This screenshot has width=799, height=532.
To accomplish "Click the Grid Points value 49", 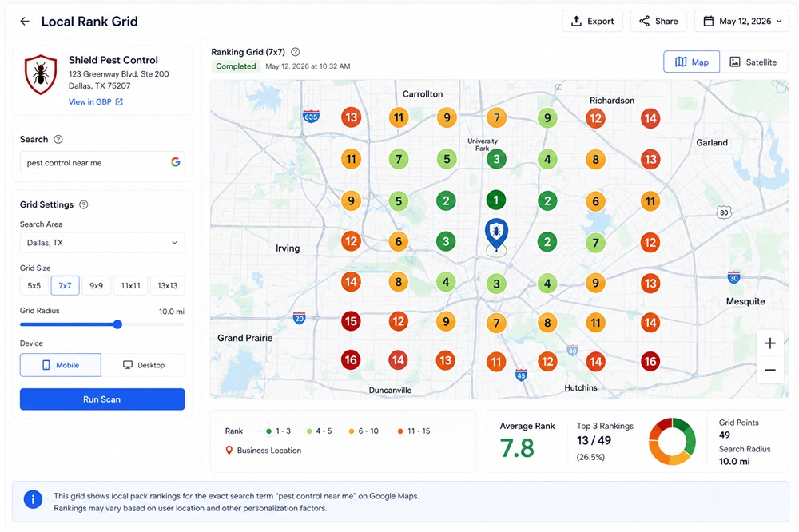I will [x=724, y=435].
